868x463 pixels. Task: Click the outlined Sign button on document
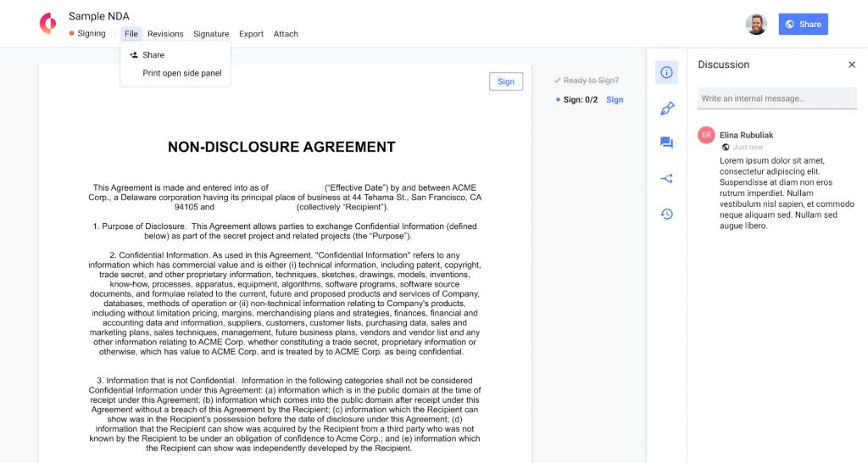click(506, 81)
